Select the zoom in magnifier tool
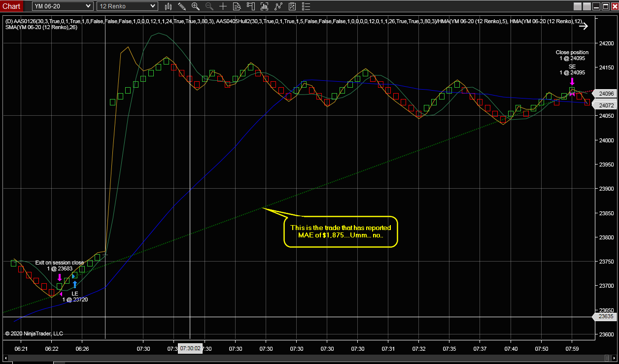 pos(196,6)
